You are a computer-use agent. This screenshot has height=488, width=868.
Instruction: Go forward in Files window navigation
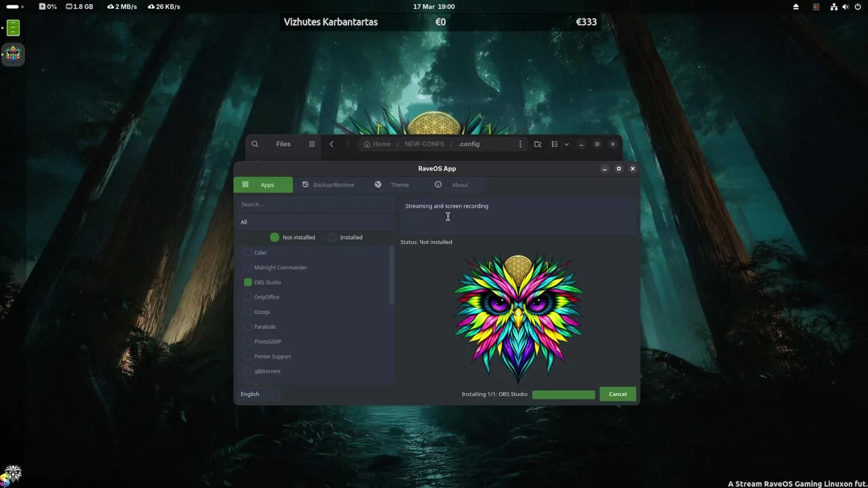pos(349,144)
